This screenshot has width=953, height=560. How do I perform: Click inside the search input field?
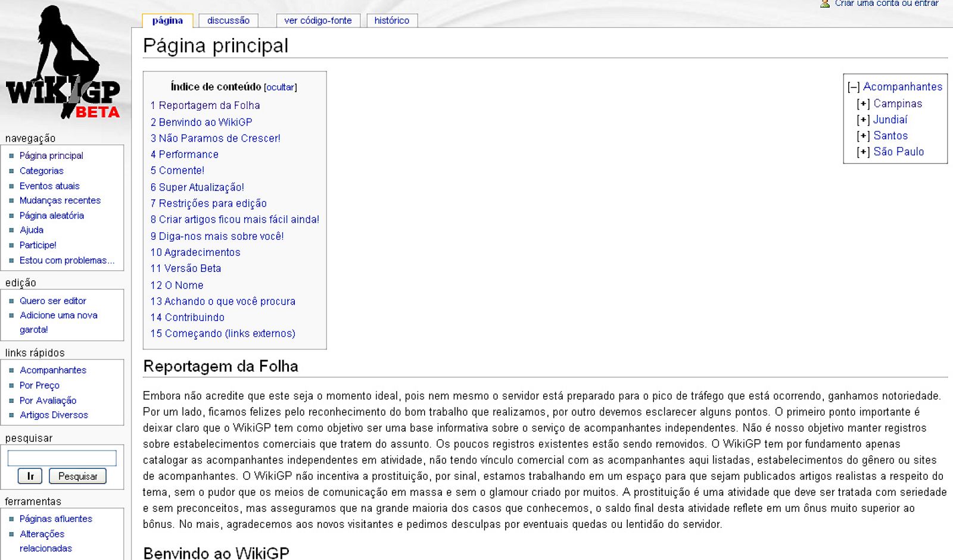61,458
